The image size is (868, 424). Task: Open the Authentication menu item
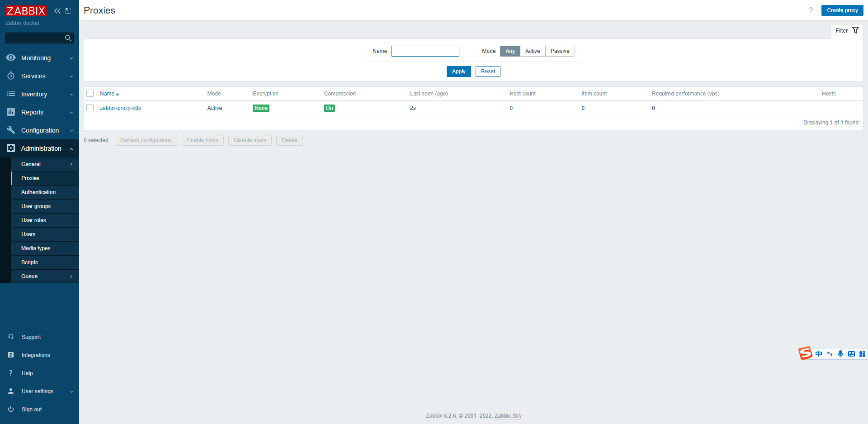pyautogui.click(x=45, y=192)
